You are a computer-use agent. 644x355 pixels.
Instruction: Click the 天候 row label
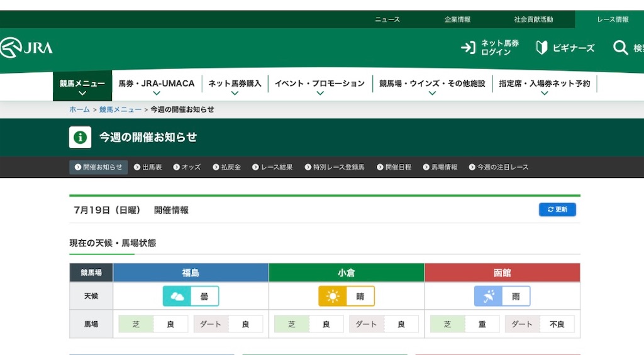coord(91,296)
